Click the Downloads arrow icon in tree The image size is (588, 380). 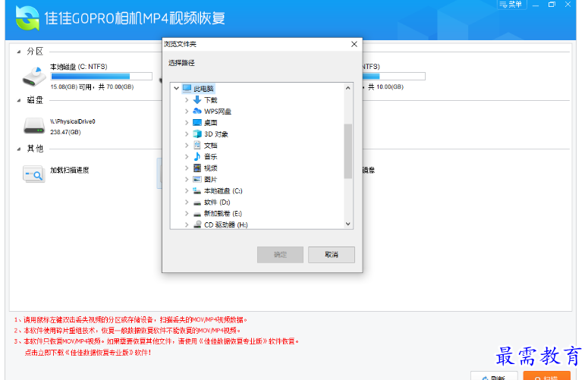(x=197, y=100)
